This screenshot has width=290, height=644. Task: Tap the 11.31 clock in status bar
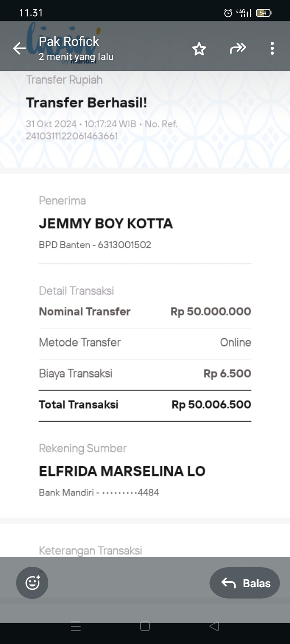[31, 13]
